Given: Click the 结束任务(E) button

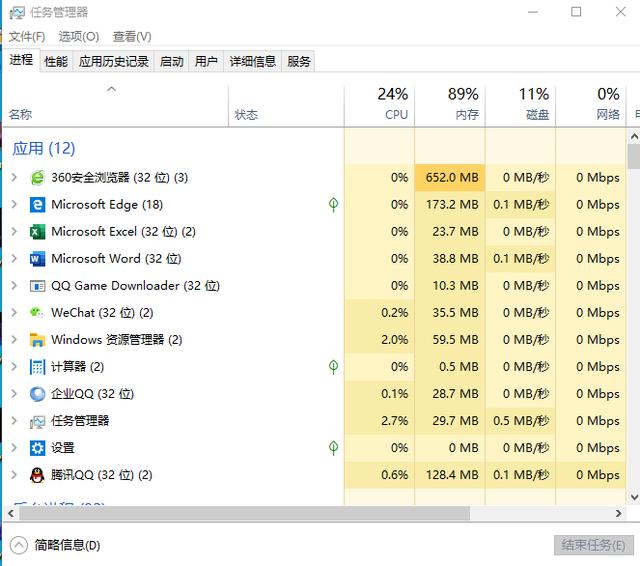Looking at the screenshot, I should [x=593, y=545].
